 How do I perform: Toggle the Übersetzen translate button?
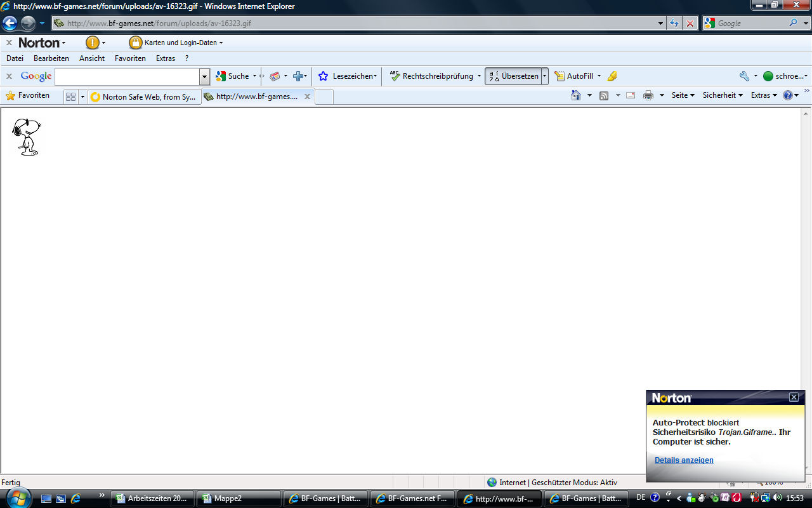tap(513, 76)
